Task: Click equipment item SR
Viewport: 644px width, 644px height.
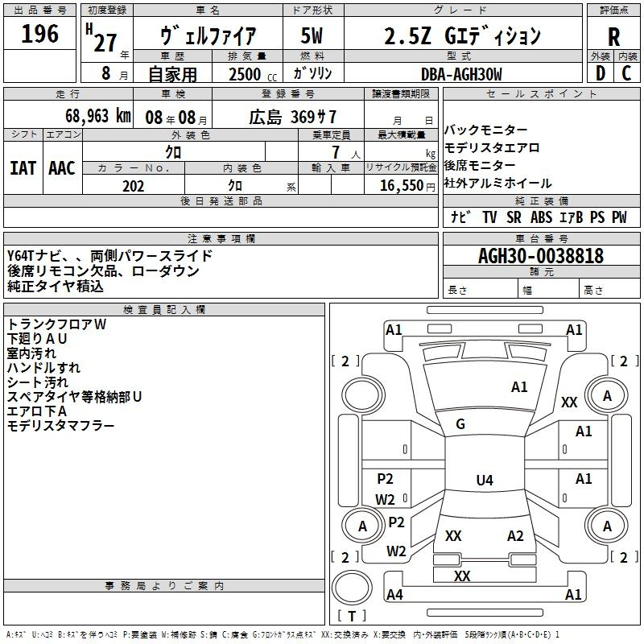Action: (x=514, y=217)
